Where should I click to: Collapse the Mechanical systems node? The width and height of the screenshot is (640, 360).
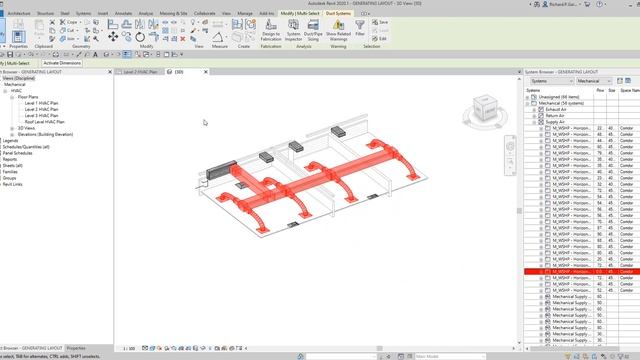click(x=527, y=103)
